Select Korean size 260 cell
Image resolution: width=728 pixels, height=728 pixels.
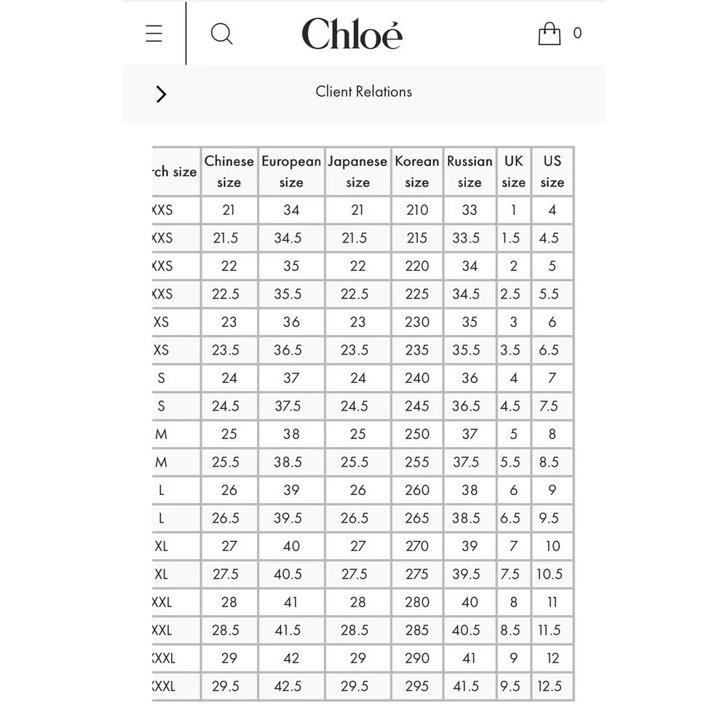click(x=417, y=490)
